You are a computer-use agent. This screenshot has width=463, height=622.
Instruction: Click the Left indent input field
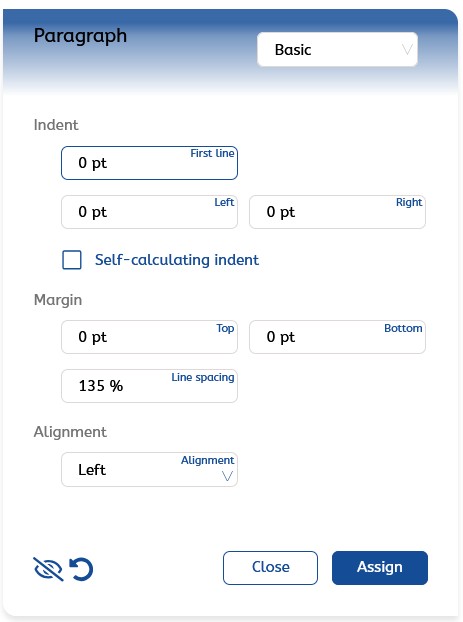point(150,212)
